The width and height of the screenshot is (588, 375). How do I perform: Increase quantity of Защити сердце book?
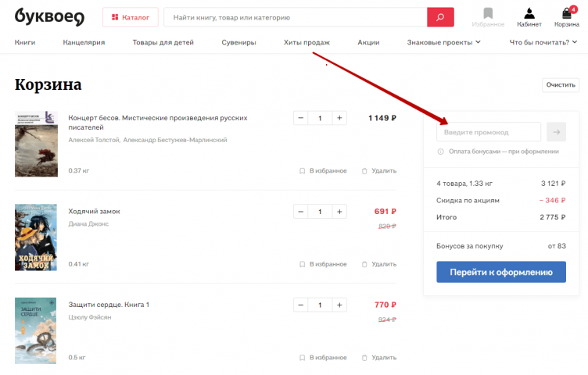pos(339,305)
